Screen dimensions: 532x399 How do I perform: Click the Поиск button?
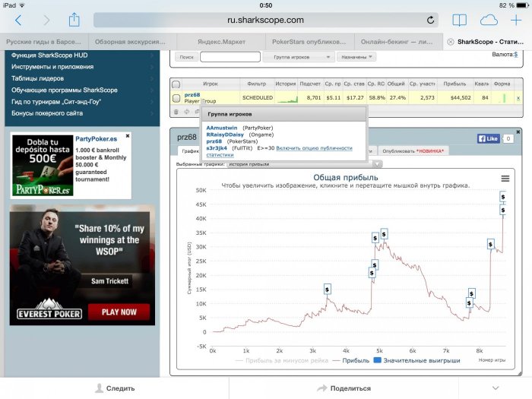click(x=186, y=57)
